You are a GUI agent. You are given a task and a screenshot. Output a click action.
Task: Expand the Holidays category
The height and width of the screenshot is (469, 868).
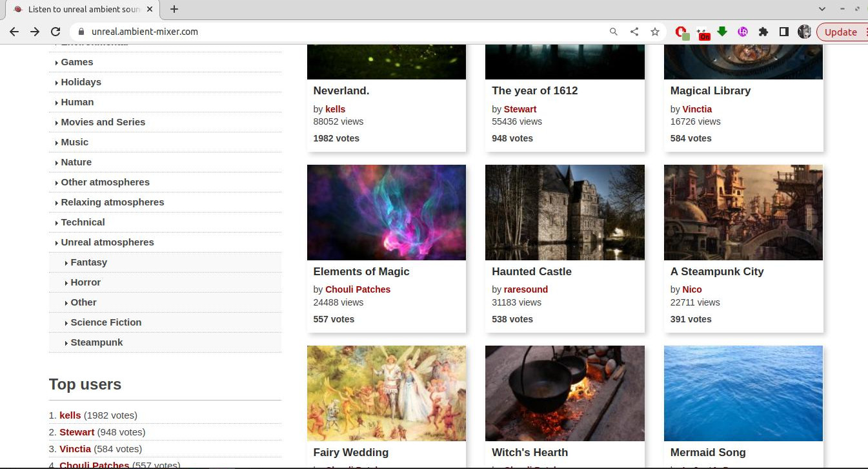pos(81,82)
